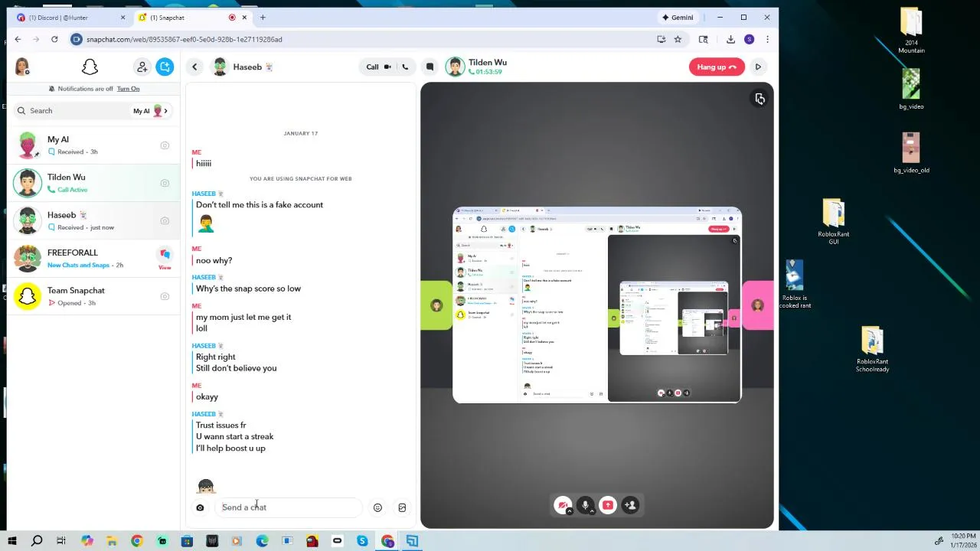Bookmark this page with the star icon
Screen dimensions: 980x551
click(678, 39)
